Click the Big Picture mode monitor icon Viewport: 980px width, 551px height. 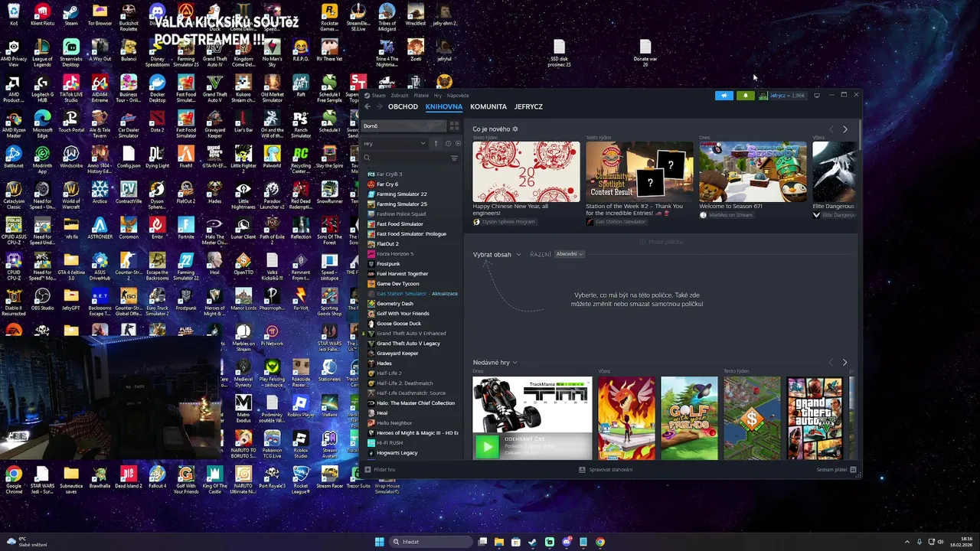[817, 96]
